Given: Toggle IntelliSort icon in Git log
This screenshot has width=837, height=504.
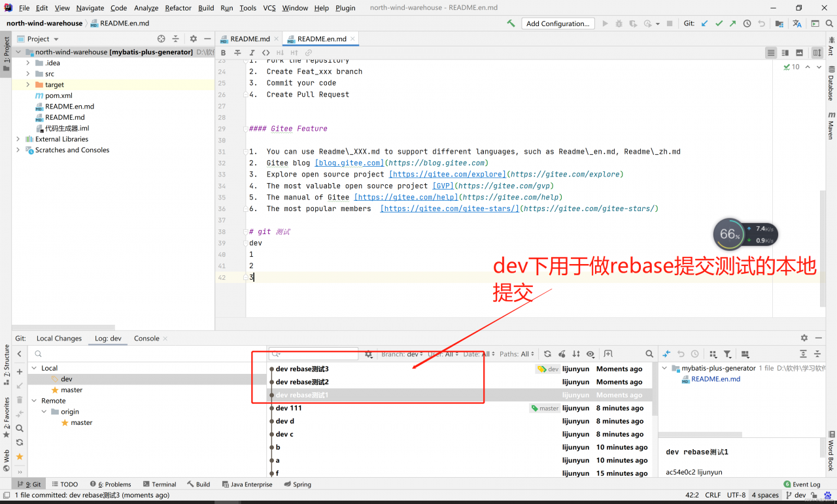Looking at the screenshot, I should (576, 354).
